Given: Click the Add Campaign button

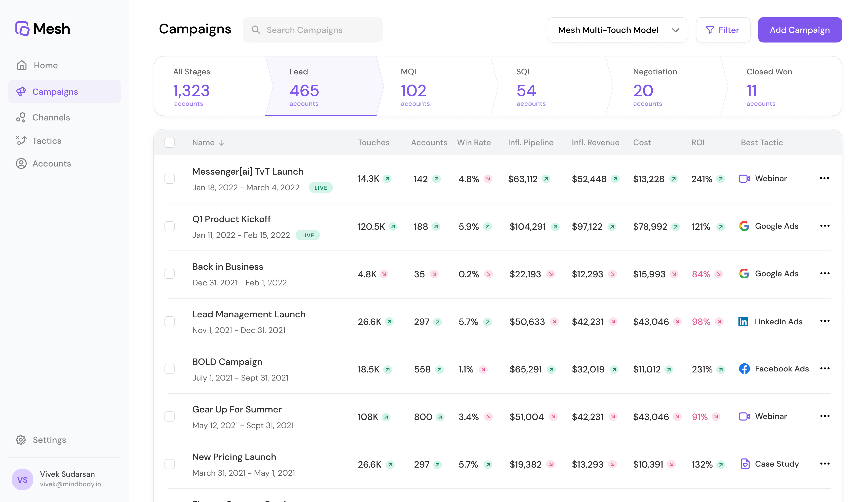Looking at the screenshot, I should point(799,30).
